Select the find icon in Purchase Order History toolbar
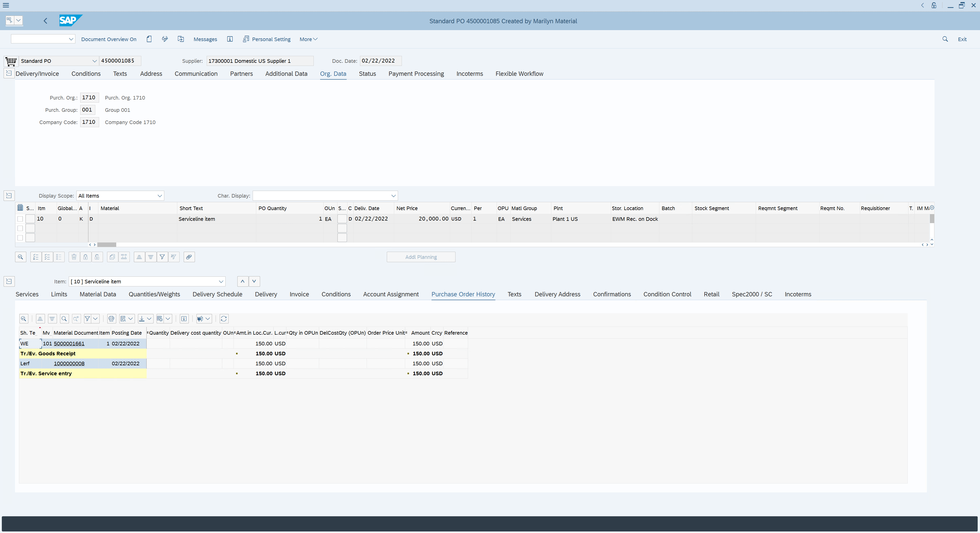This screenshot has height=533, width=980. coord(64,319)
